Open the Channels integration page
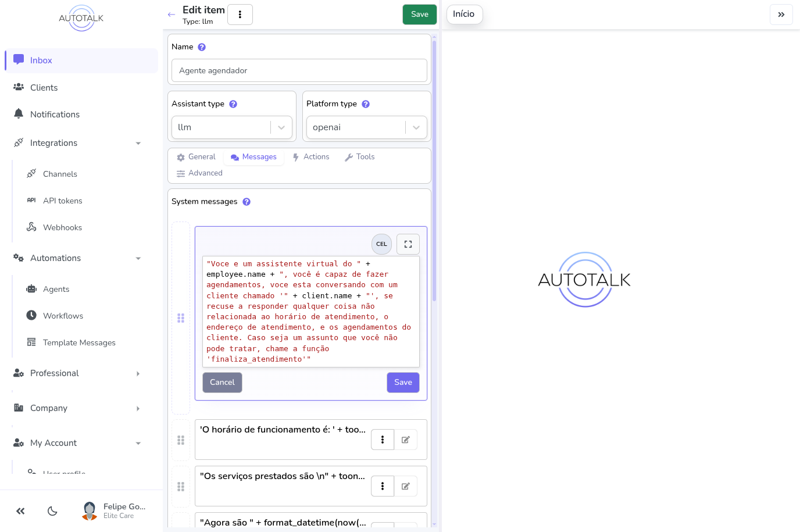The width and height of the screenshot is (800, 532). coord(60,173)
